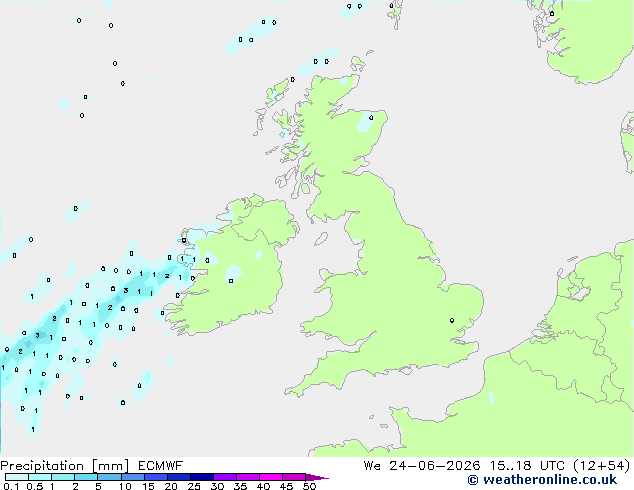
Task: Click the legend value '10' label
Action: (125, 486)
